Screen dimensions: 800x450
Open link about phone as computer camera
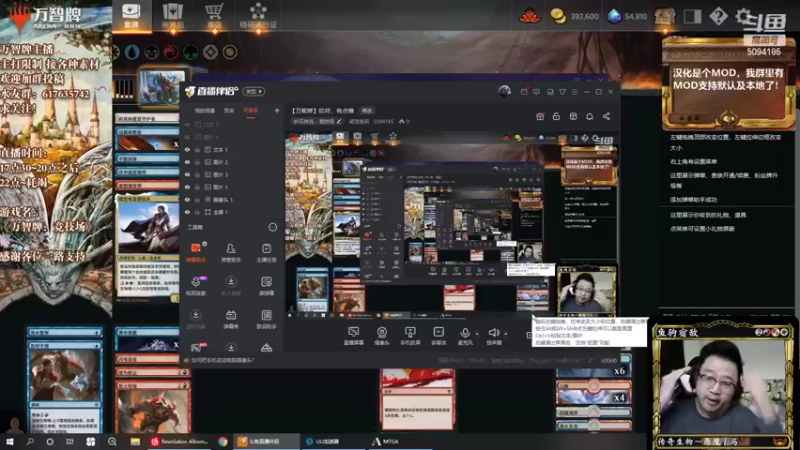click(220, 360)
